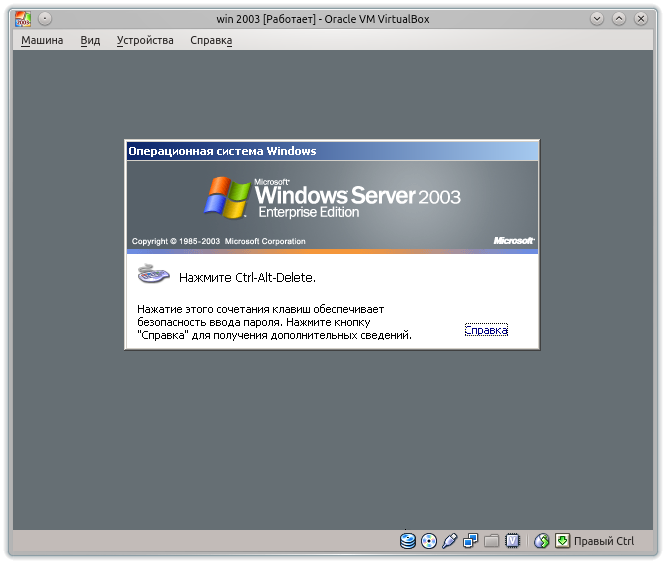This screenshot has width=666, height=564.
Task: Open the Устройства menu
Action: tap(145, 40)
